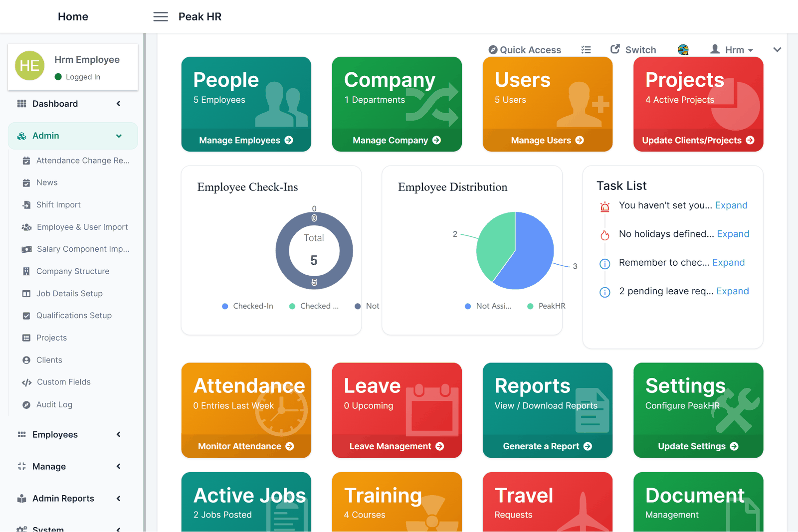This screenshot has height=532, width=798.
Task: Click the Manage compress icon
Action: (x=21, y=467)
